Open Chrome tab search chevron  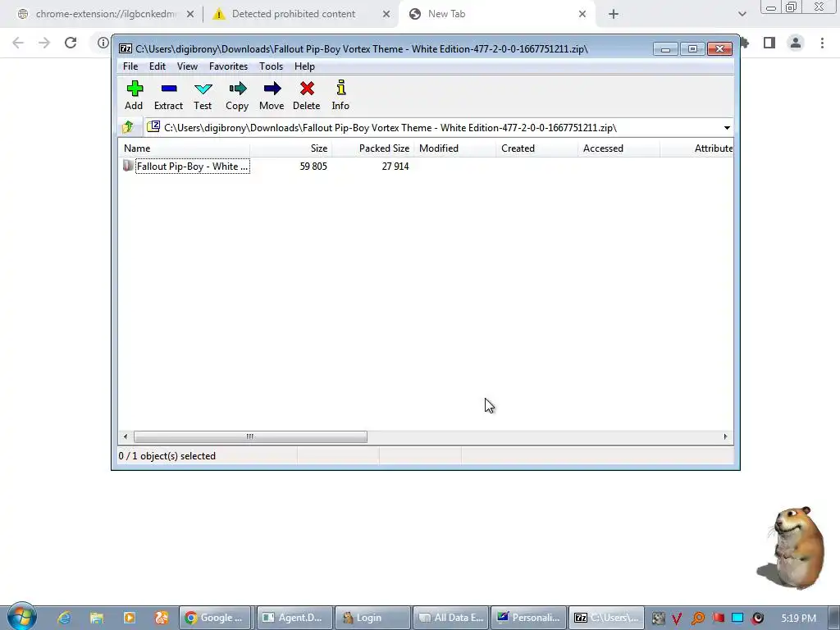click(x=742, y=15)
